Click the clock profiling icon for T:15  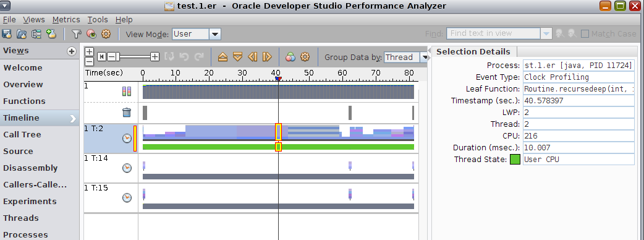(x=127, y=198)
